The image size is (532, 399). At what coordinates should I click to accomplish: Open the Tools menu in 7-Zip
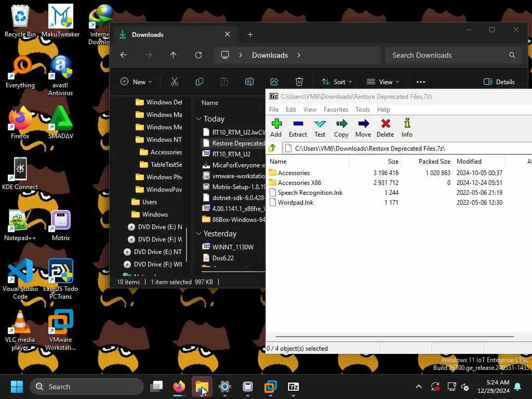point(363,110)
